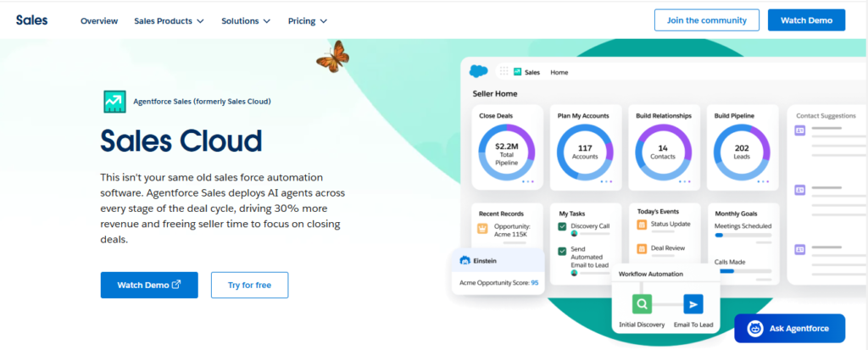Open the Ask Agentforce chat button

pyautogui.click(x=789, y=329)
